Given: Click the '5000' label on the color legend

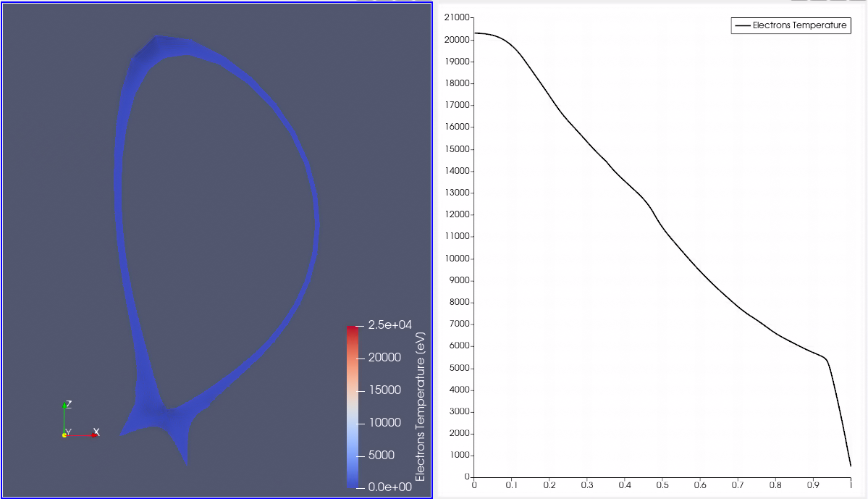Looking at the screenshot, I should [x=381, y=455].
